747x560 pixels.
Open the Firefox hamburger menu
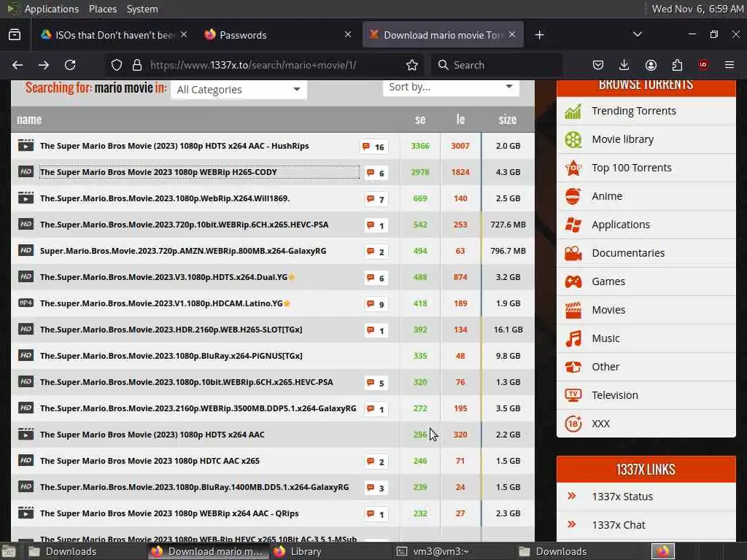coord(729,65)
